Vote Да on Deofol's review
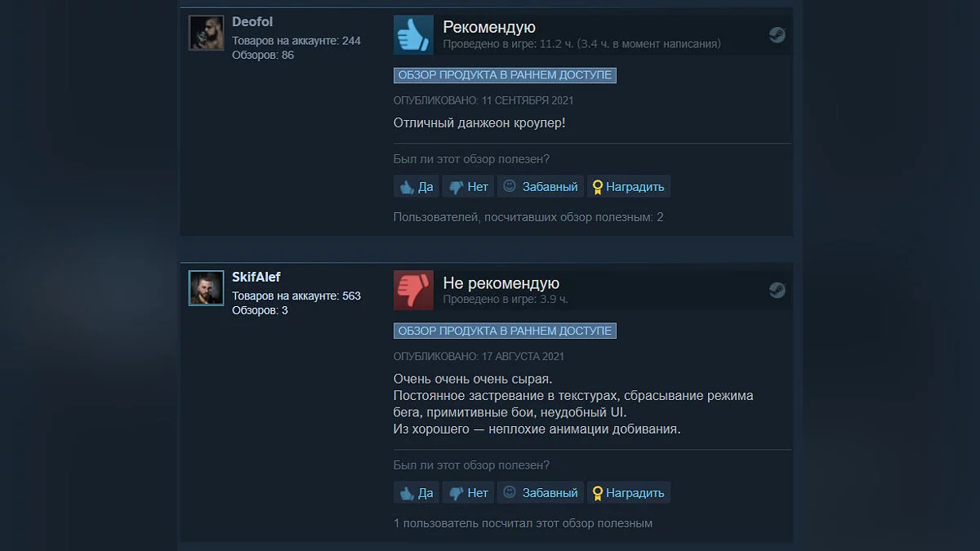Image resolution: width=980 pixels, height=551 pixels. [416, 186]
